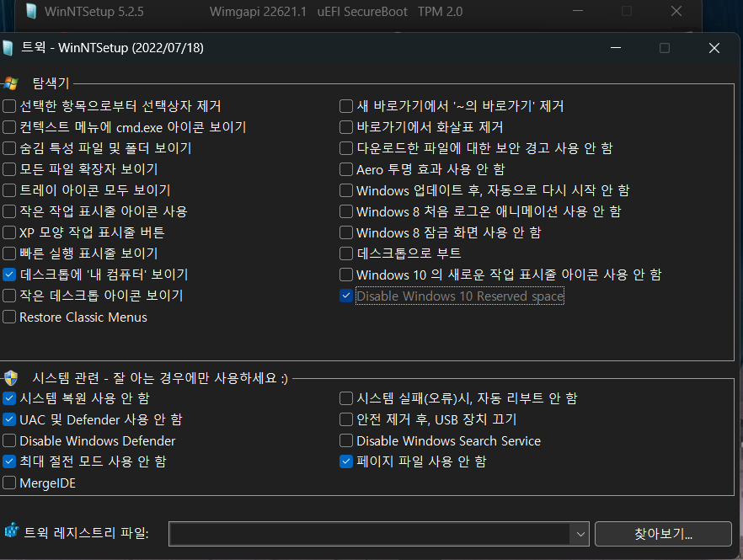Image resolution: width=743 pixels, height=560 pixels.
Task: Close the background WinNTSetup 5.2.5 window
Action: coord(676,12)
